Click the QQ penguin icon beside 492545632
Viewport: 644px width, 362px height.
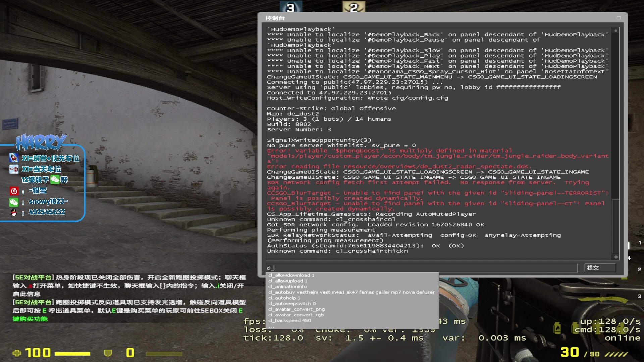click(14, 213)
